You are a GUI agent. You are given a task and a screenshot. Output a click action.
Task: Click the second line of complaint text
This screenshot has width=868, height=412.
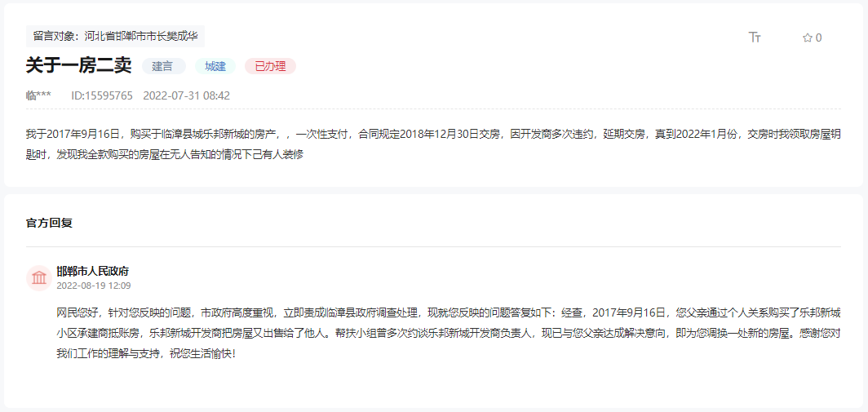(x=165, y=154)
